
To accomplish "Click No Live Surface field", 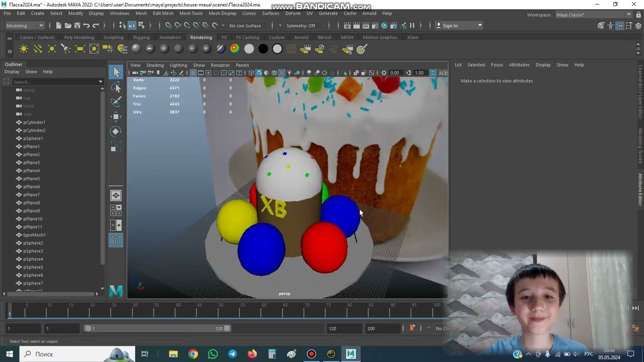I will coord(247,26).
